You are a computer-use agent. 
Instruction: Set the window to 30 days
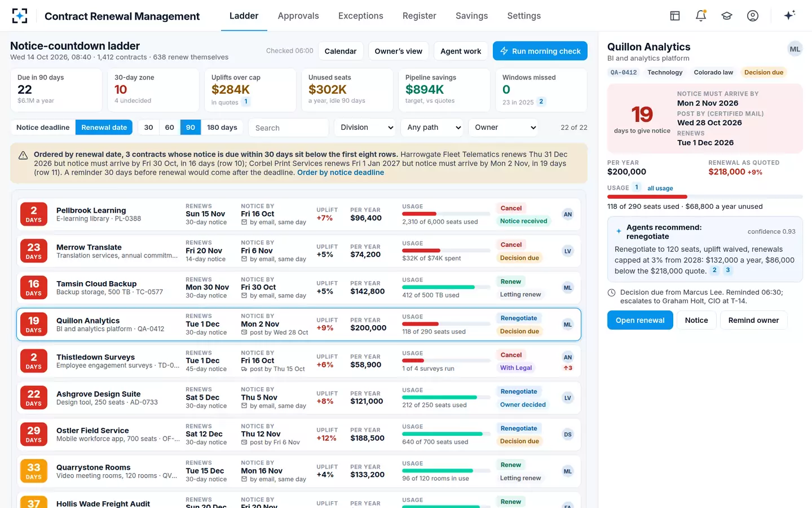point(149,128)
